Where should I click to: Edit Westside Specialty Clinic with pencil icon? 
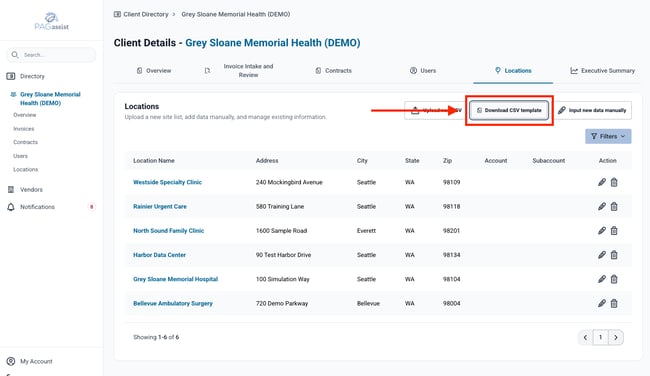pos(602,182)
